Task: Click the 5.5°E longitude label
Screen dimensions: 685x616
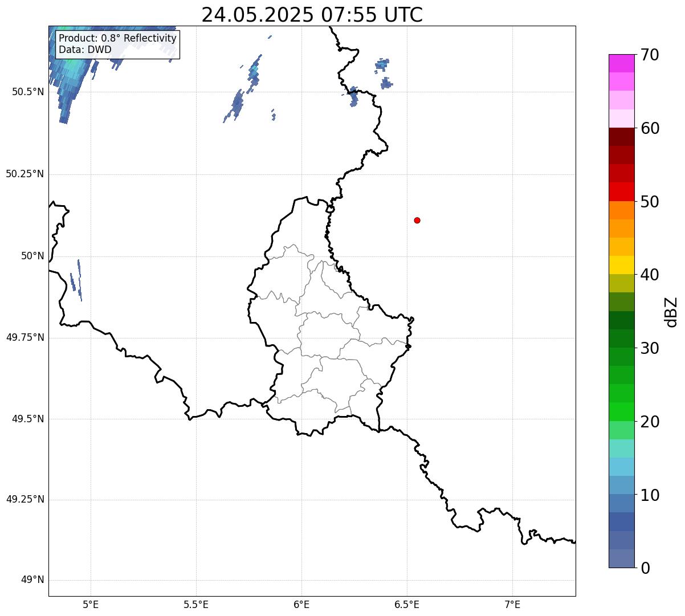Action: pyautogui.click(x=196, y=605)
